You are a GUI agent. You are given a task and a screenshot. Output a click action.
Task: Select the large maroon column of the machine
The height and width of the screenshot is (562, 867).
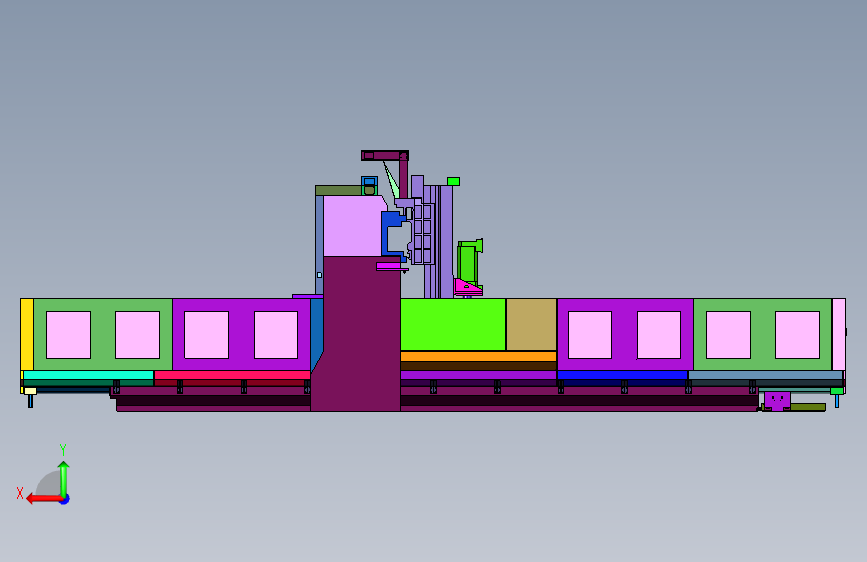[358, 334]
